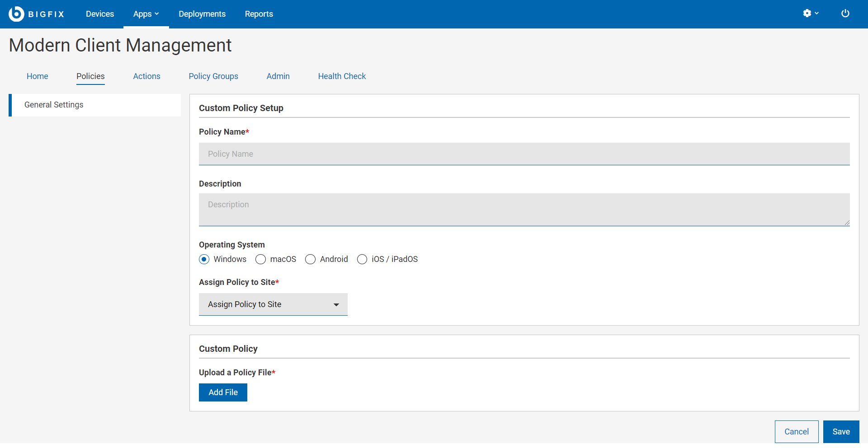Switch to the Policy Groups tab

coord(213,76)
